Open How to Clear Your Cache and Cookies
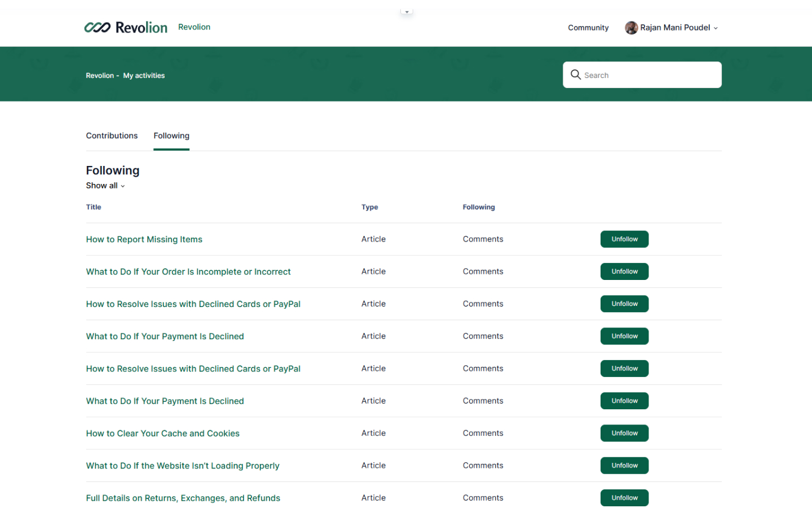Screen dimensions: 812x508 point(162,433)
